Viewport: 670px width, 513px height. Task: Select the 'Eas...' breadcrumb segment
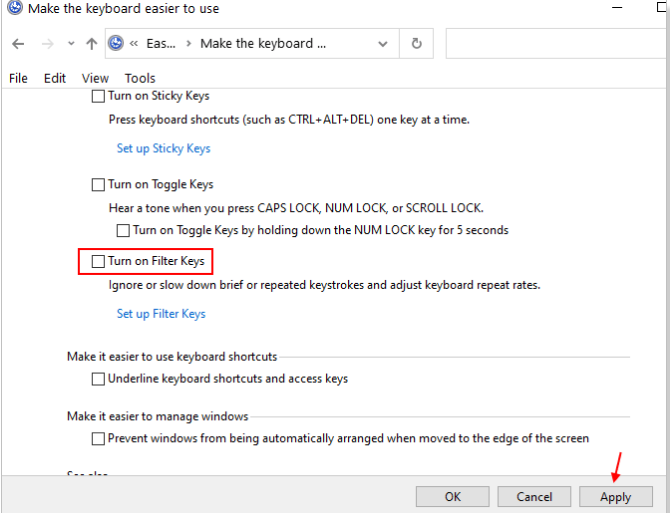pyautogui.click(x=161, y=44)
